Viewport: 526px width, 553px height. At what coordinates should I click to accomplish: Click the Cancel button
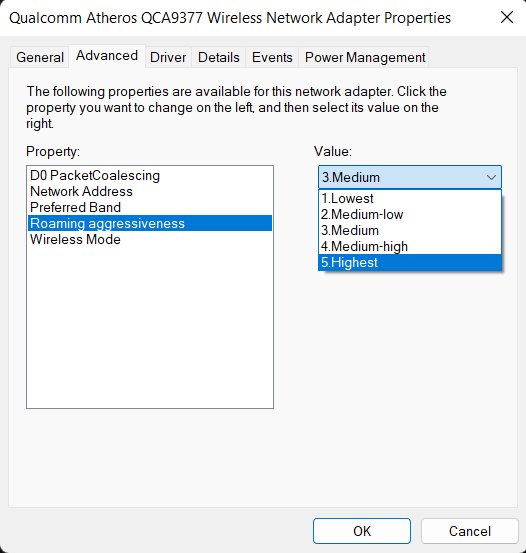pyautogui.click(x=470, y=531)
